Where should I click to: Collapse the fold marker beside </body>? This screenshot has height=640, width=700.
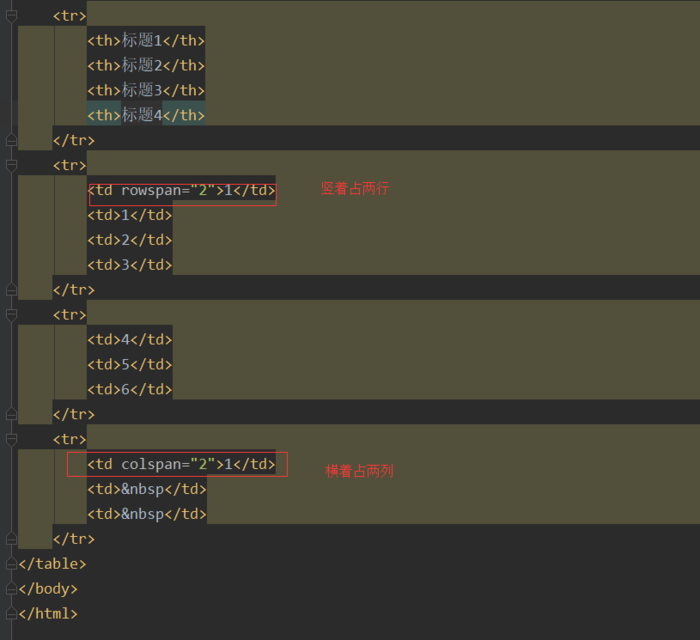tap(12, 589)
